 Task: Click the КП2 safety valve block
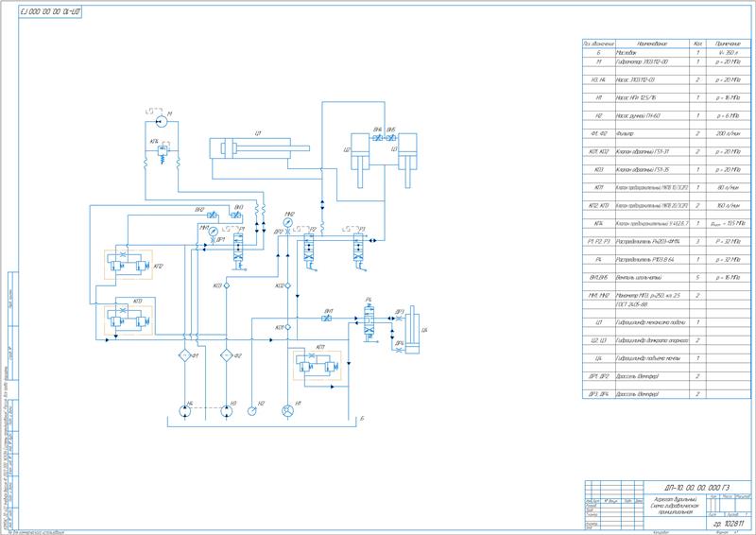[129, 265]
